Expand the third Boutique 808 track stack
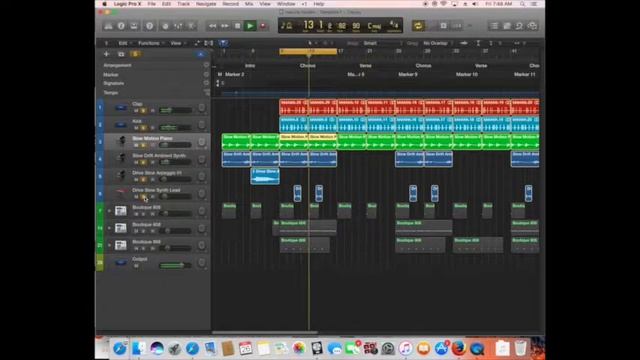The image size is (640, 360). tap(109, 245)
